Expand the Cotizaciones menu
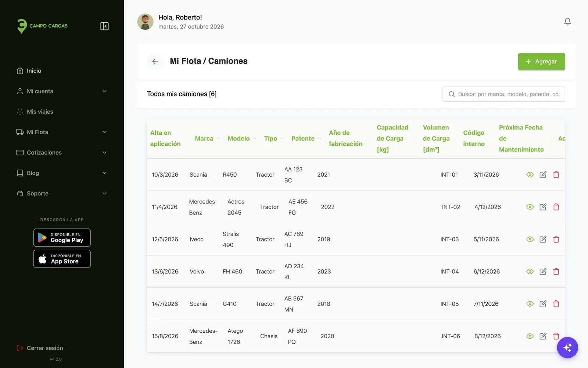This screenshot has height=368, width=588. pyautogui.click(x=62, y=153)
